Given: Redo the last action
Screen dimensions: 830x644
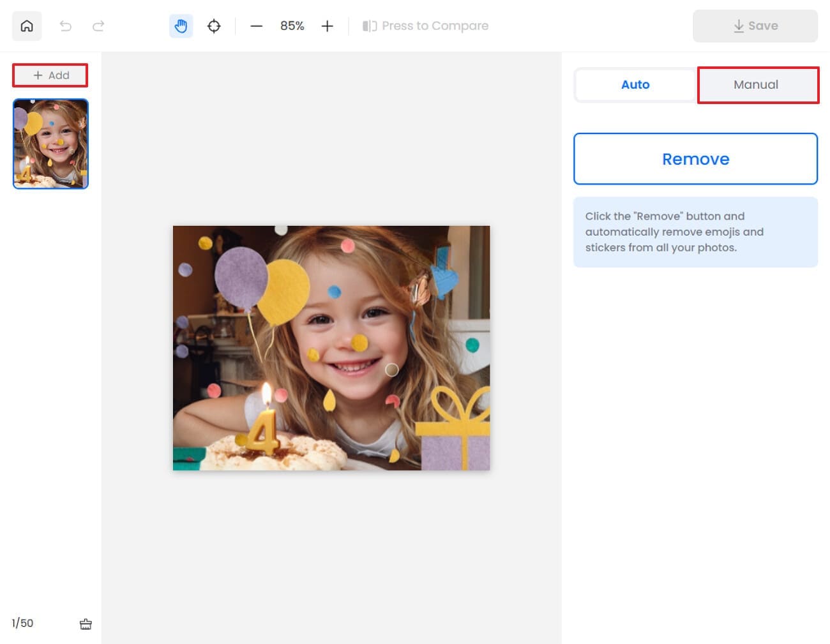Looking at the screenshot, I should coord(98,26).
